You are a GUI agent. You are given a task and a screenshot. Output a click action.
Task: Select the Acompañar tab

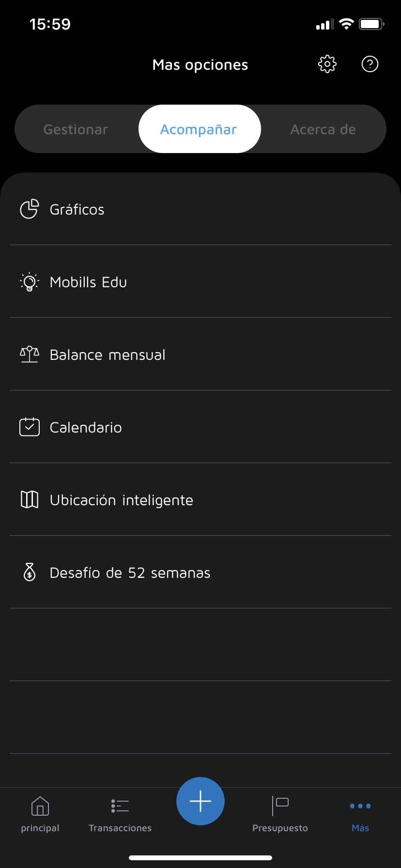coord(199,129)
